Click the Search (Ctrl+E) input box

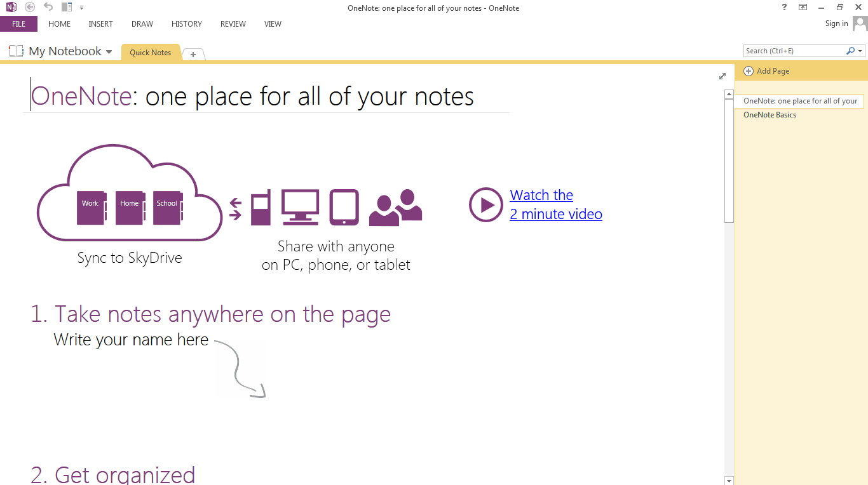pos(794,51)
